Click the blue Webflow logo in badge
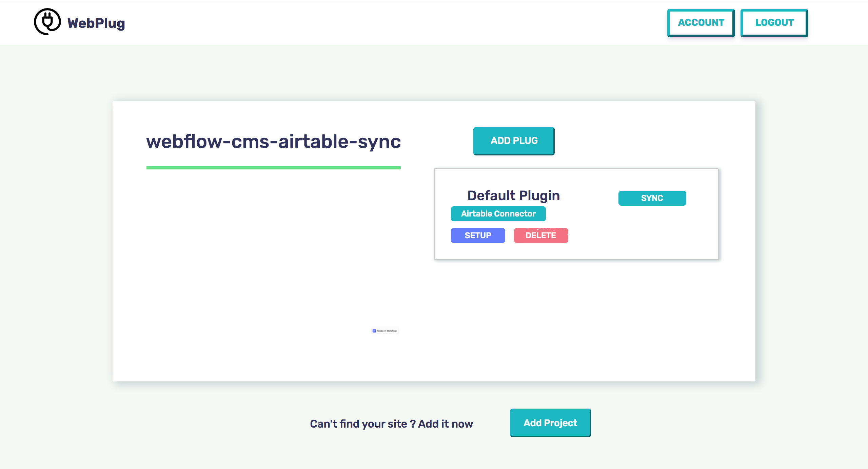 [x=374, y=331]
